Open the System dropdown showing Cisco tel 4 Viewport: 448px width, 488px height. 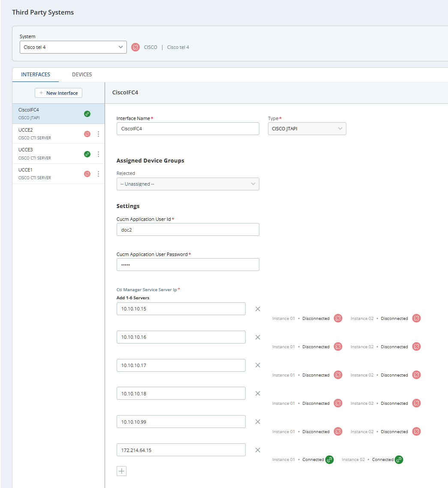click(73, 47)
